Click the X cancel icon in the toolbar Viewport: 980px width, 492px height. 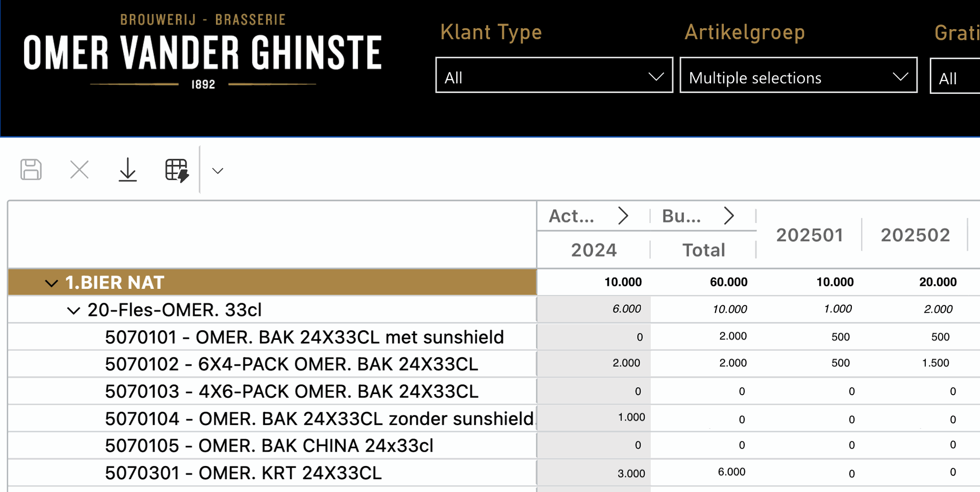pos(79,169)
